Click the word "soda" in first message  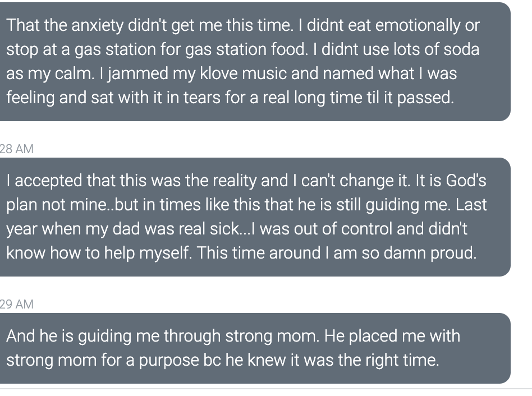pos(461,49)
